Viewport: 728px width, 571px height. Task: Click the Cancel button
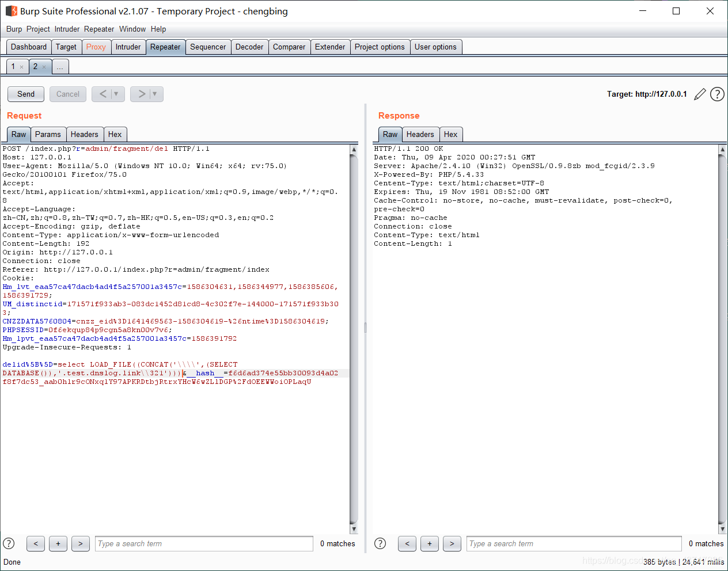pos(68,94)
